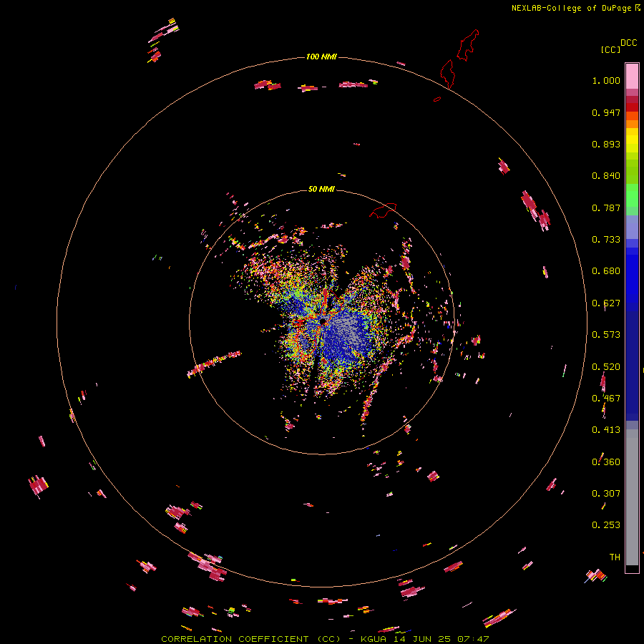Viewport: 644px width, 644px height.
Task: Click the 0.413 scale value
Action: coord(606,430)
